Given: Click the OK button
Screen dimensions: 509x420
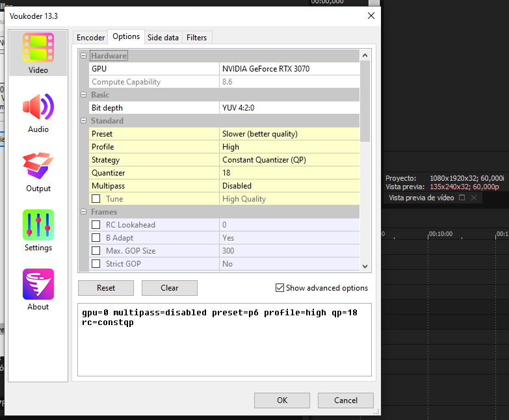Looking at the screenshot, I should (x=281, y=400).
